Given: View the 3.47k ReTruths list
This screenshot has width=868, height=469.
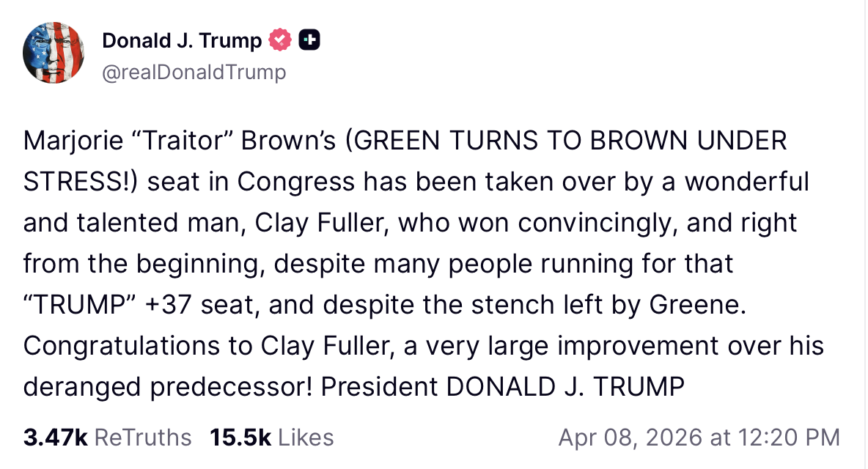Looking at the screenshot, I should point(107,437).
